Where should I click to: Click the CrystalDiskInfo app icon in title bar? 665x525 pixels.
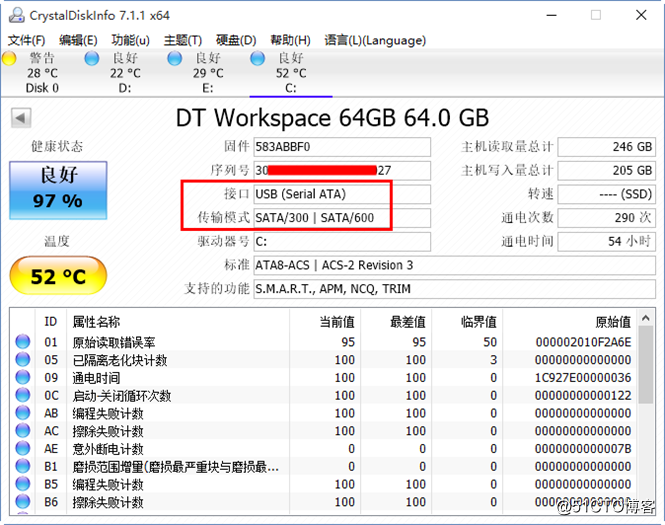coord(17,16)
